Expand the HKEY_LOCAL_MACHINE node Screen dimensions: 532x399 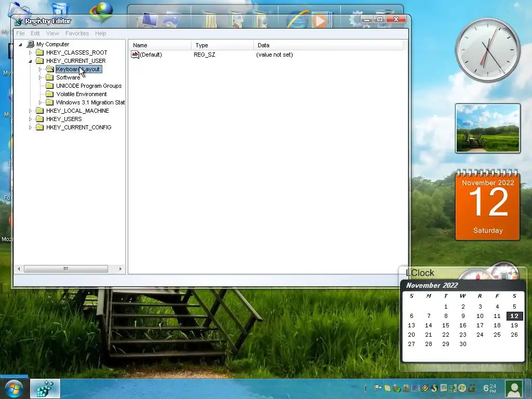tap(30, 111)
